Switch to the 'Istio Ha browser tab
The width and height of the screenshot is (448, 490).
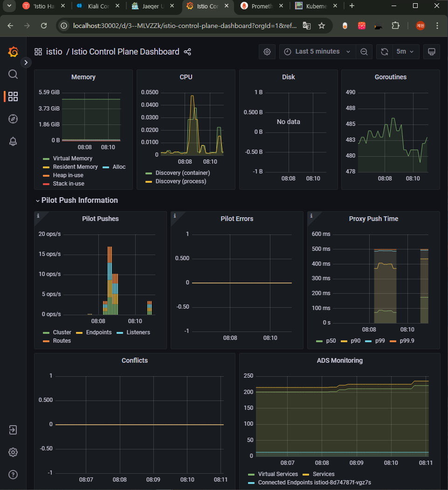43,6
